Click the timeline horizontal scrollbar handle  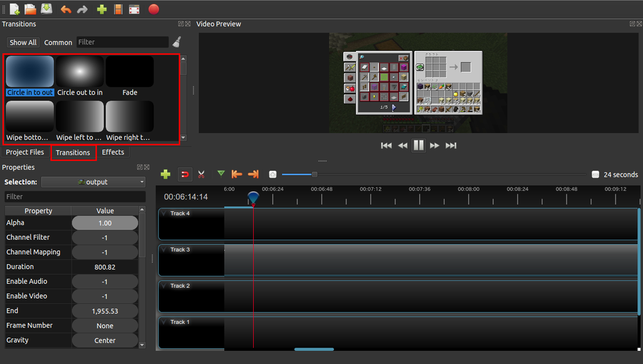coord(314,349)
